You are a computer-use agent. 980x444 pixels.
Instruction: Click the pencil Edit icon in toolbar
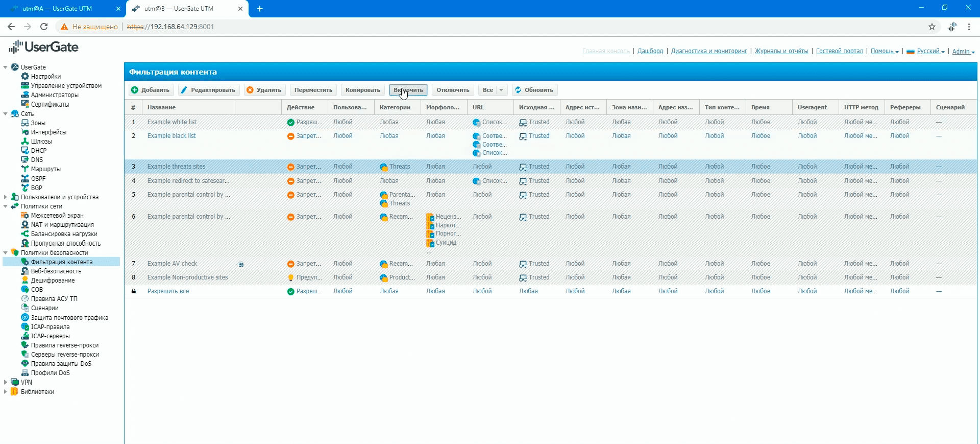point(184,90)
